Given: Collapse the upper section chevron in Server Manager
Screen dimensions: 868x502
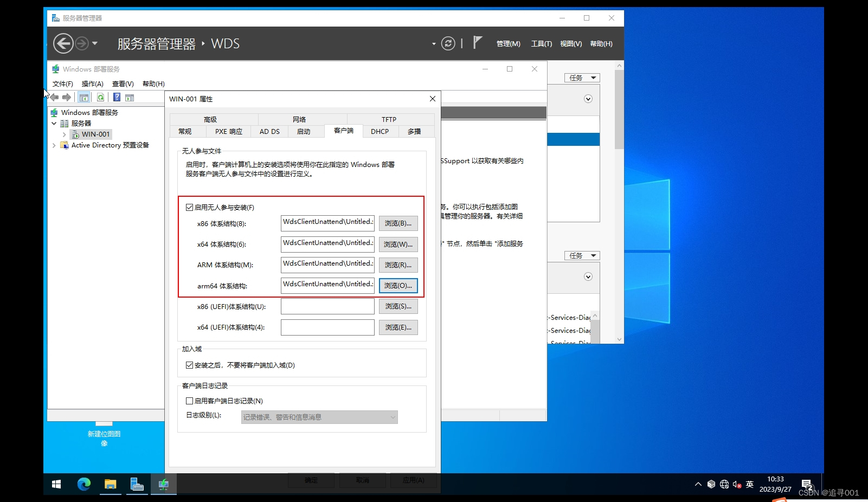Looking at the screenshot, I should [588, 99].
